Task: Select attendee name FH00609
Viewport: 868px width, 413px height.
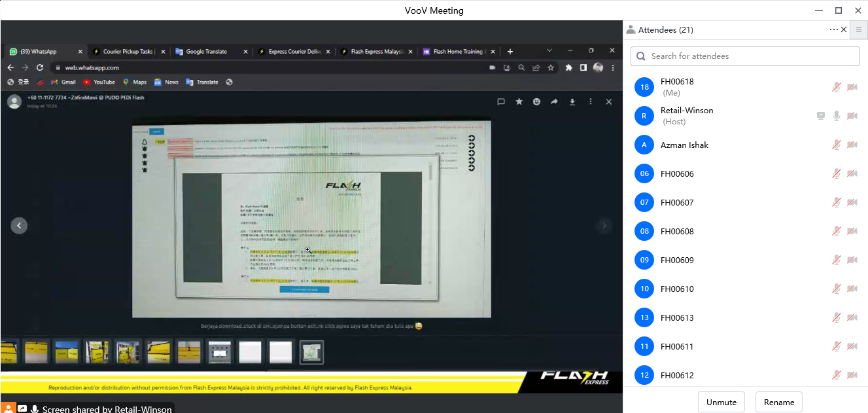Action: pyautogui.click(x=677, y=260)
